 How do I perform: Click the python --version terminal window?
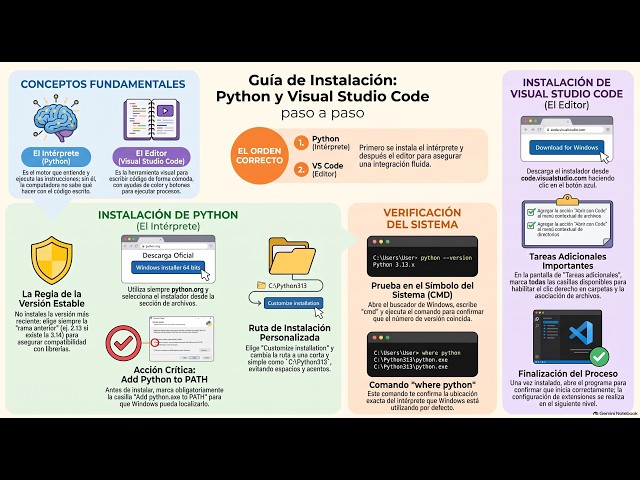(x=422, y=256)
